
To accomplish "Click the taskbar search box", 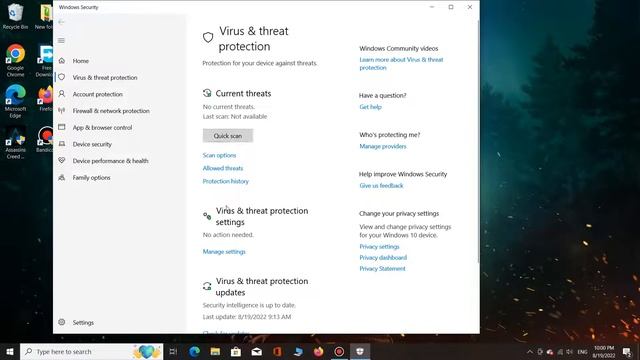I will pyautogui.click(x=91, y=351).
